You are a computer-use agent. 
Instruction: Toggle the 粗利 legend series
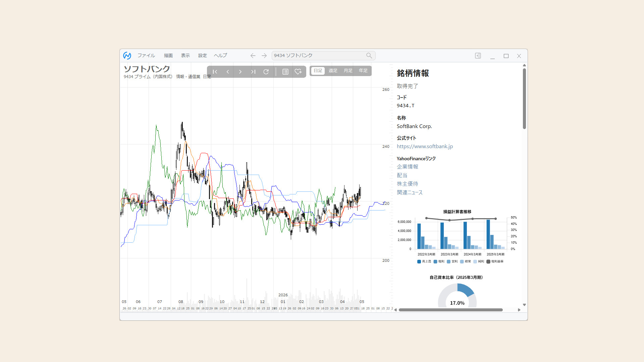click(439, 261)
